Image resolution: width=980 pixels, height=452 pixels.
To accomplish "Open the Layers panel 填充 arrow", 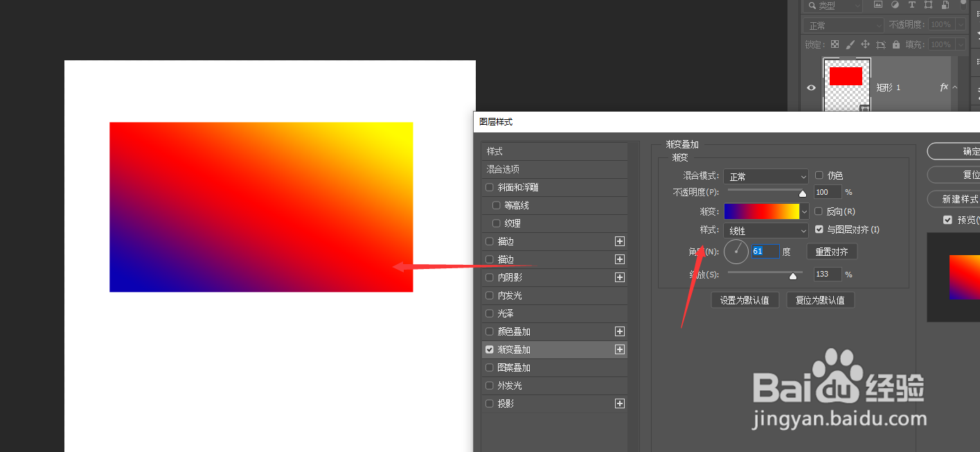I will (x=960, y=44).
